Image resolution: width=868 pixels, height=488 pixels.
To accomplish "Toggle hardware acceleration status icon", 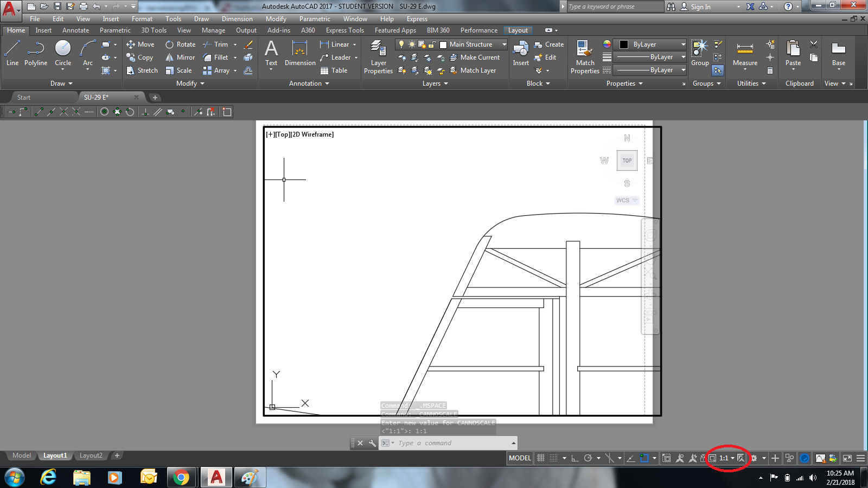I will [805, 458].
